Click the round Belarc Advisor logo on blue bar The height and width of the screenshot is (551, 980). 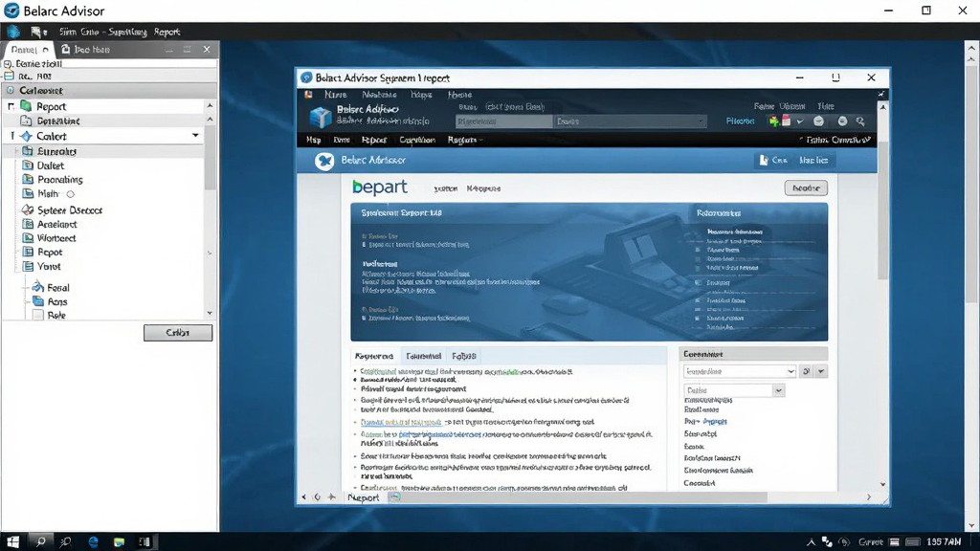(x=324, y=161)
